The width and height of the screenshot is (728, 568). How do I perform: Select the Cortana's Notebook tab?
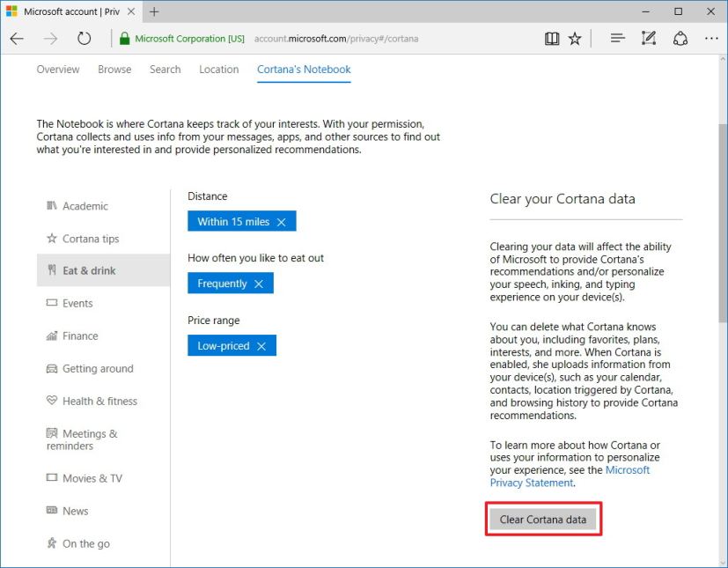point(304,70)
